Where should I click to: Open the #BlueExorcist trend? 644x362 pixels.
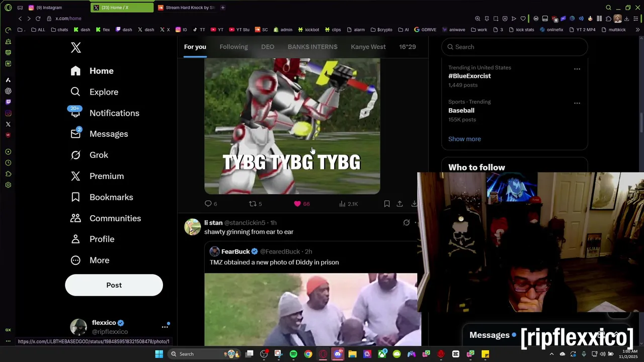click(469, 76)
